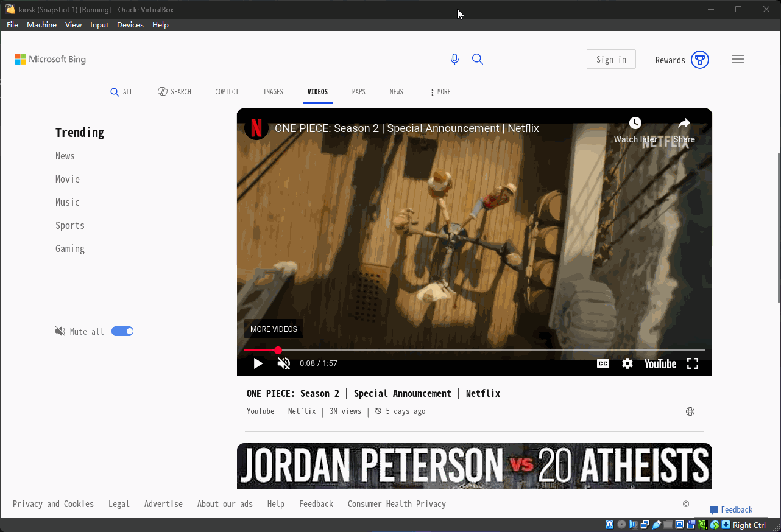Switch to the IMAGES tab
The width and height of the screenshot is (781, 532).
tap(273, 92)
